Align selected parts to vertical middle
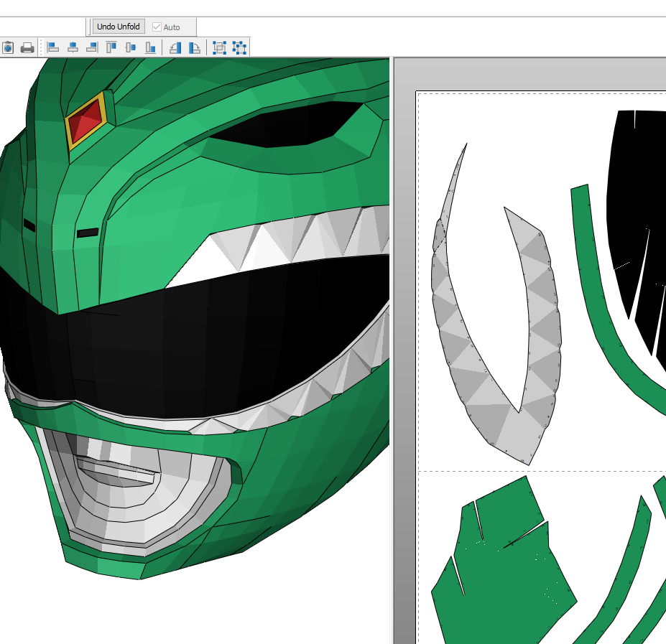Viewport: 666px width, 644px height. tap(131, 47)
